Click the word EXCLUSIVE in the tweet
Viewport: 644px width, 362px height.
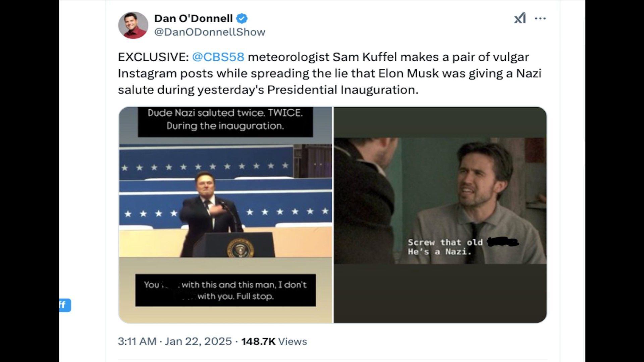pyautogui.click(x=153, y=57)
